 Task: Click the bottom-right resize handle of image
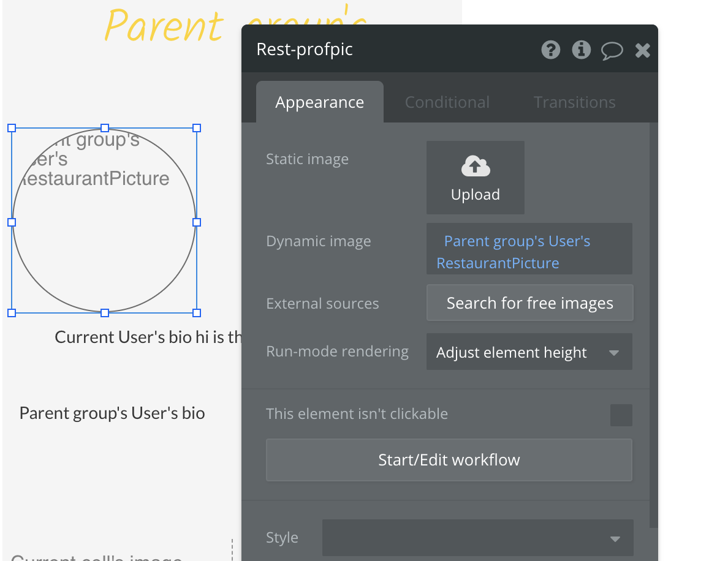[x=197, y=313]
